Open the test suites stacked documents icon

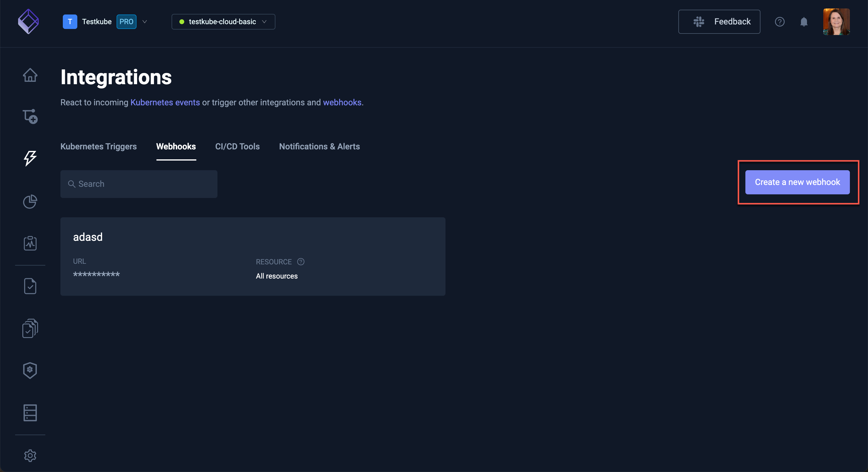(30, 328)
